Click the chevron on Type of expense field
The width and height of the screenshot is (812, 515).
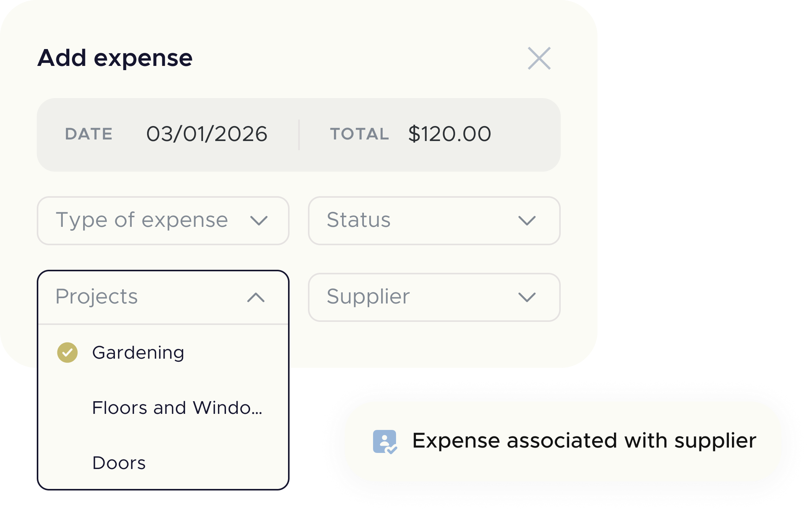click(x=259, y=220)
